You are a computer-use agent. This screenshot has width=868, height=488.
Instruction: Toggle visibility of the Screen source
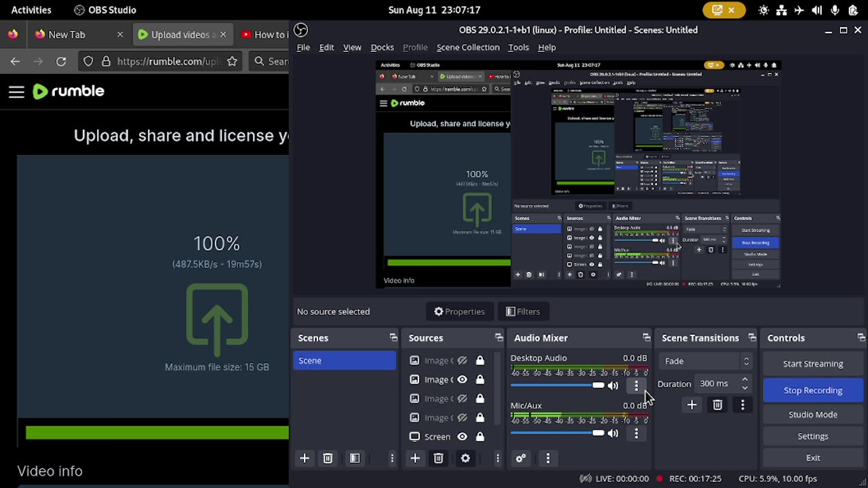(462, 436)
